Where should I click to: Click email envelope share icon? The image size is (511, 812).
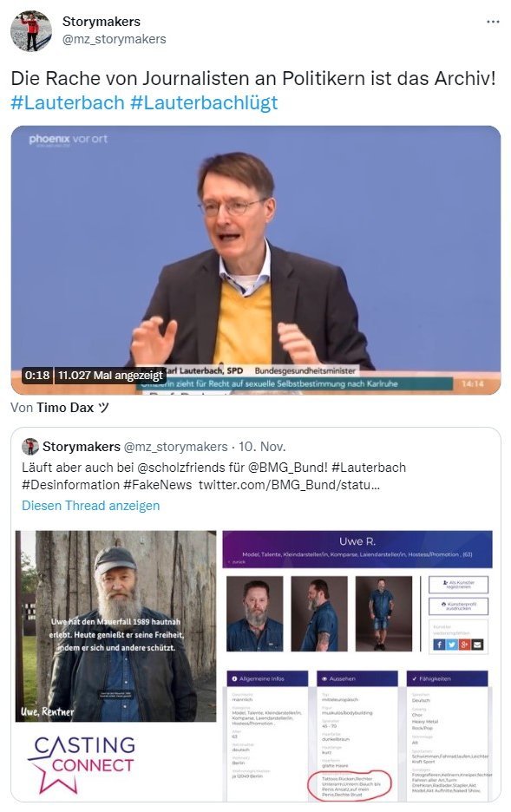click(477, 645)
